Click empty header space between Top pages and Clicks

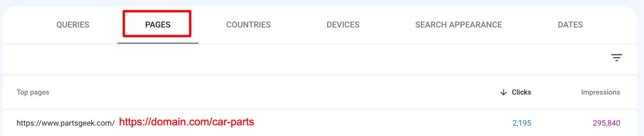(x=258, y=92)
